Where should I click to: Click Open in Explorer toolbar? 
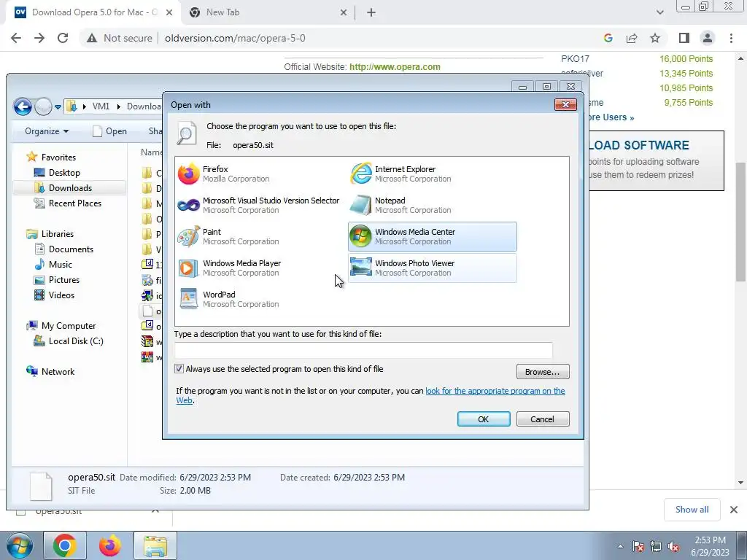tap(109, 131)
